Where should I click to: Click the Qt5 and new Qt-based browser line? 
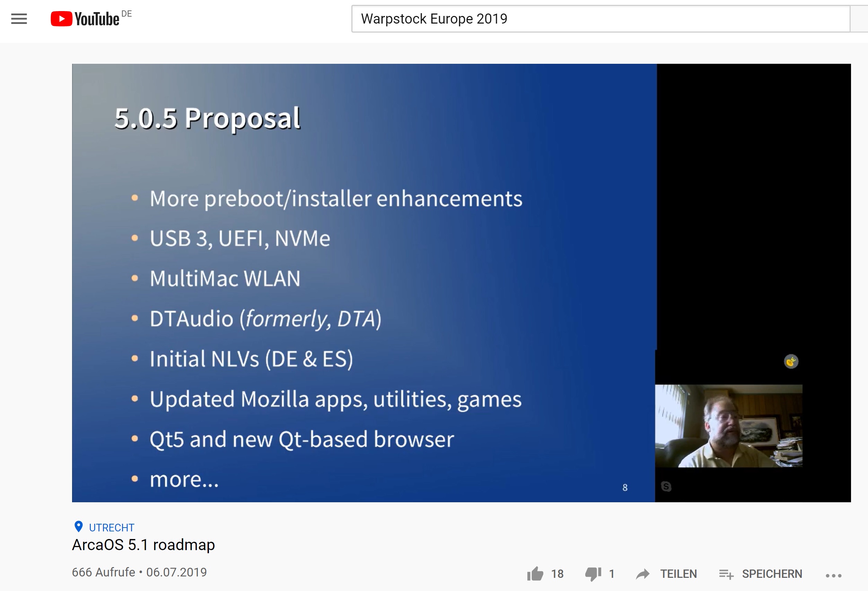[302, 439]
